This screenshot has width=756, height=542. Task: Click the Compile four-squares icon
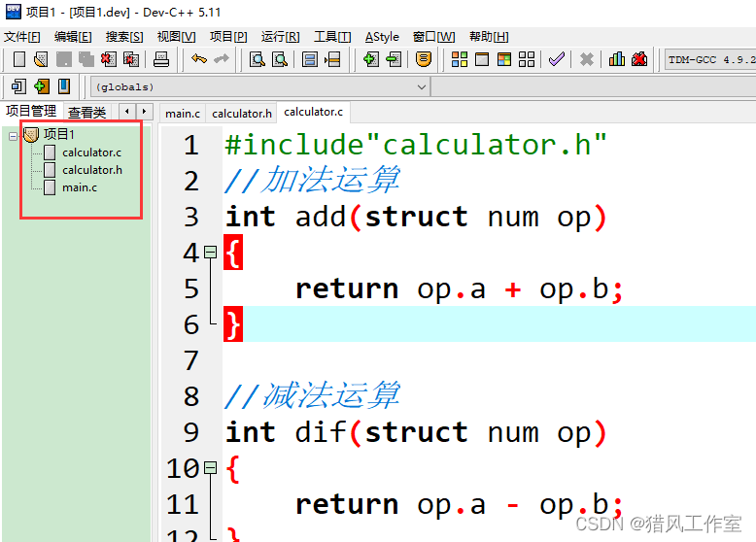tap(459, 59)
